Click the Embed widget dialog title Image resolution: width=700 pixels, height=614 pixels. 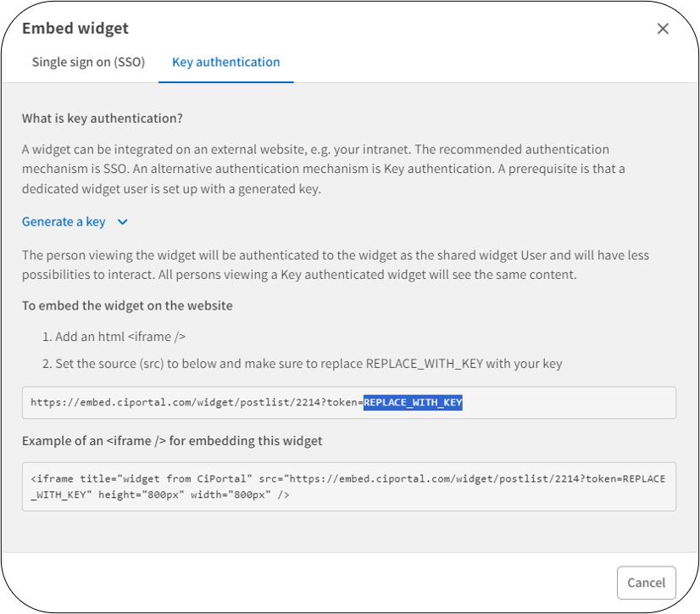75,28
